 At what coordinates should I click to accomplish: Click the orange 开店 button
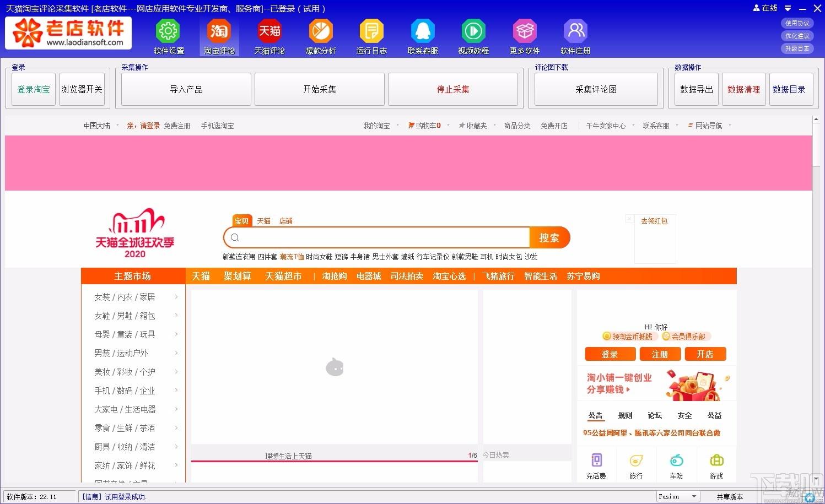pos(705,354)
